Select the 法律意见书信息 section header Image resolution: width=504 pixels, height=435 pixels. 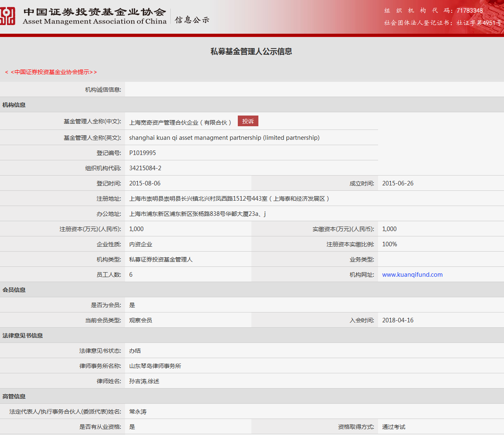(23, 336)
